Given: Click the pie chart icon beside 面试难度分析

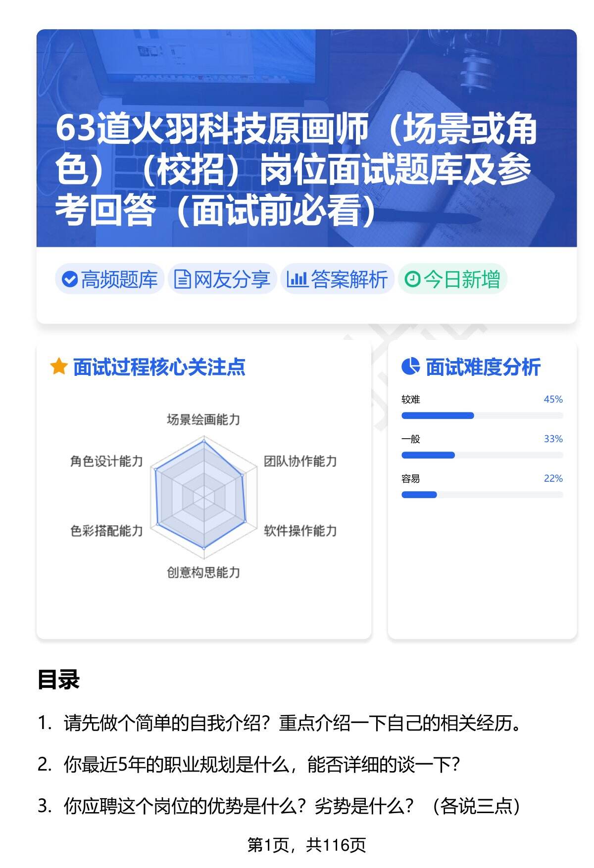Looking at the screenshot, I should (410, 367).
